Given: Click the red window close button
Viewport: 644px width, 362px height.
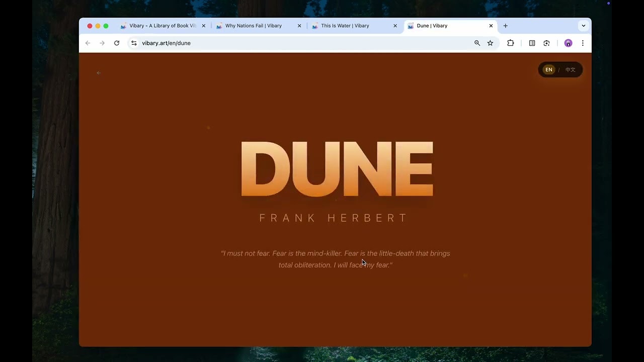Looking at the screenshot, I should (x=90, y=26).
